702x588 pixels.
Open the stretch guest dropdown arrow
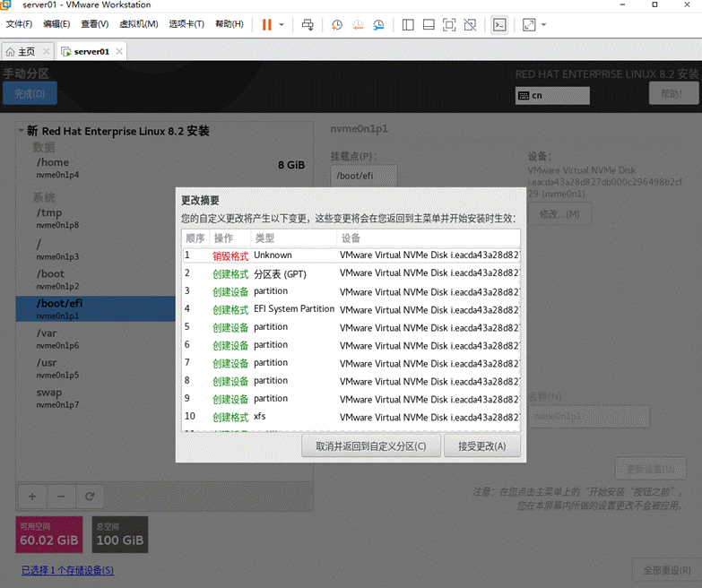click(543, 24)
